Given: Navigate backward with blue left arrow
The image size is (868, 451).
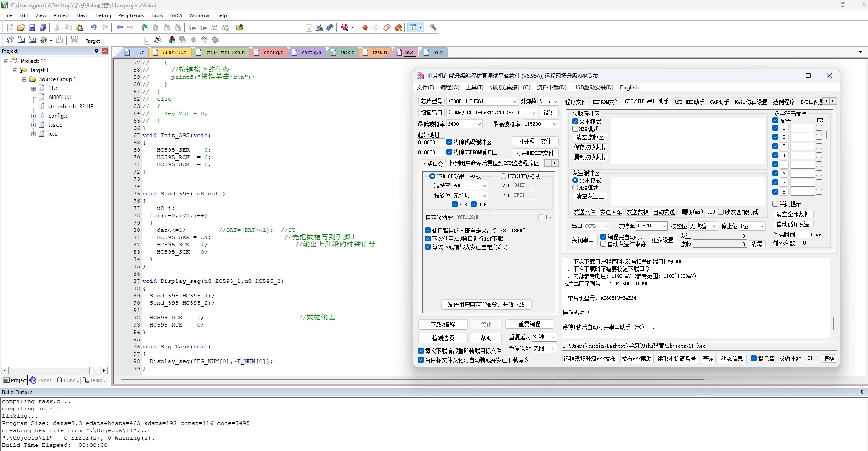Looking at the screenshot, I should click(x=119, y=27).
